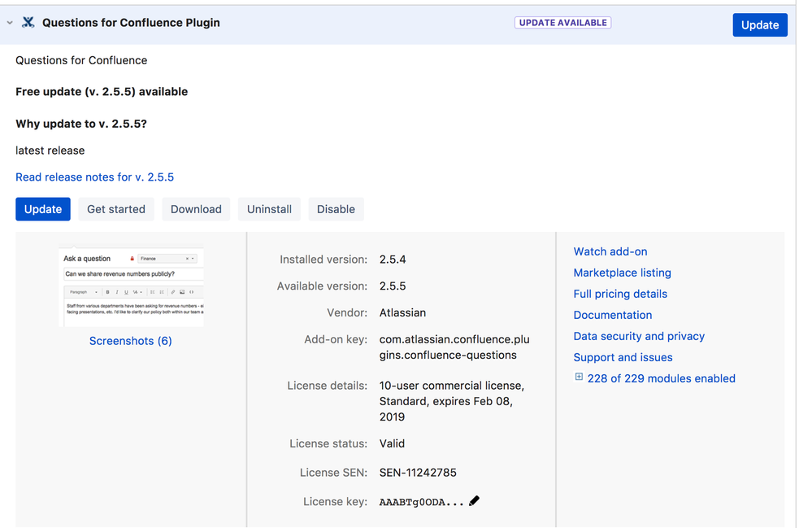
Task: Select the Questions for Confluence Plugin title
Action: [131, 23]
